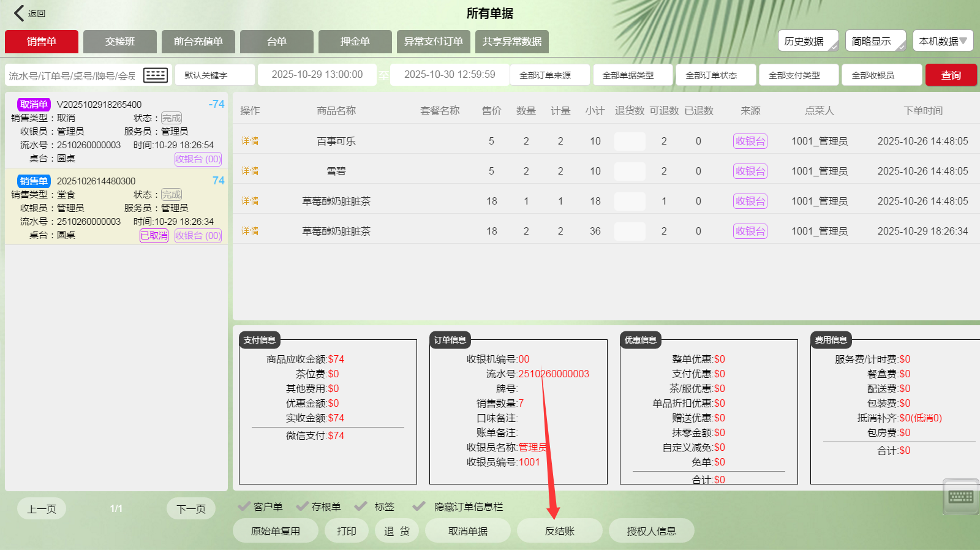Open the on-screen keyboard in search field

point(155,75)
